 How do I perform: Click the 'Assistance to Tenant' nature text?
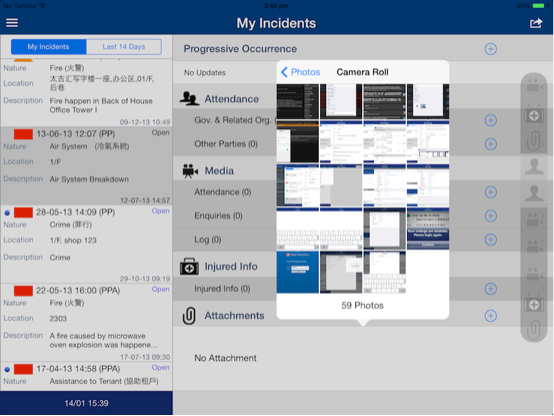(104, 381)
